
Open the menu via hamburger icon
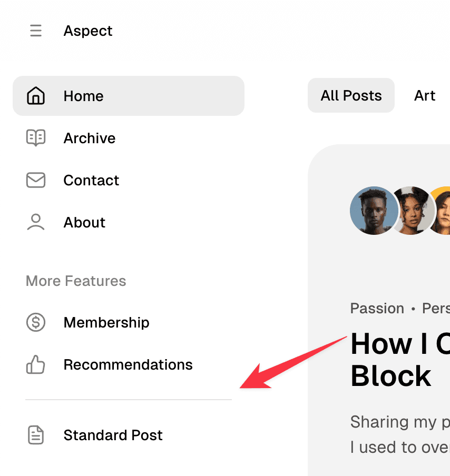[x=35, y=31]
